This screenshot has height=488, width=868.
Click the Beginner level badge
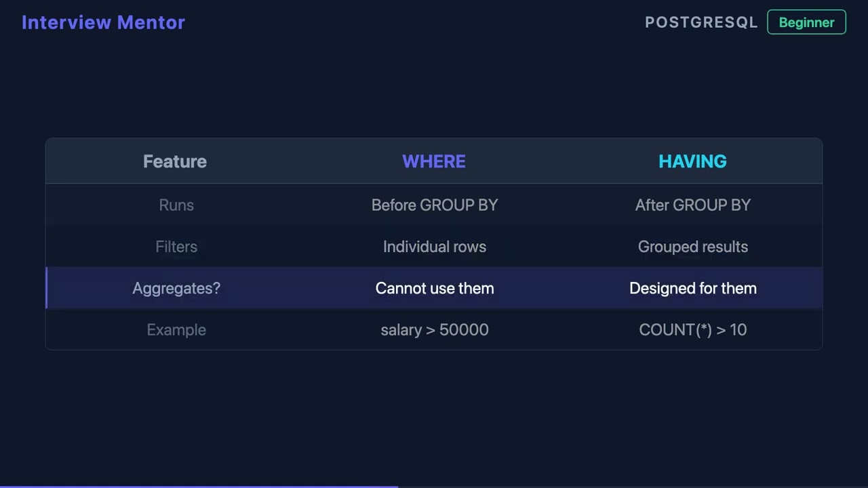tap(806, 22)
